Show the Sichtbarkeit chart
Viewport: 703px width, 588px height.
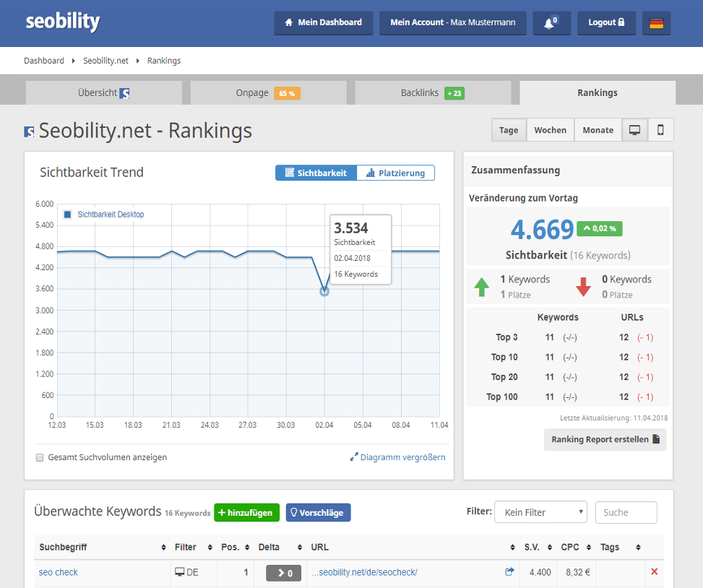(x=316, y=173)
